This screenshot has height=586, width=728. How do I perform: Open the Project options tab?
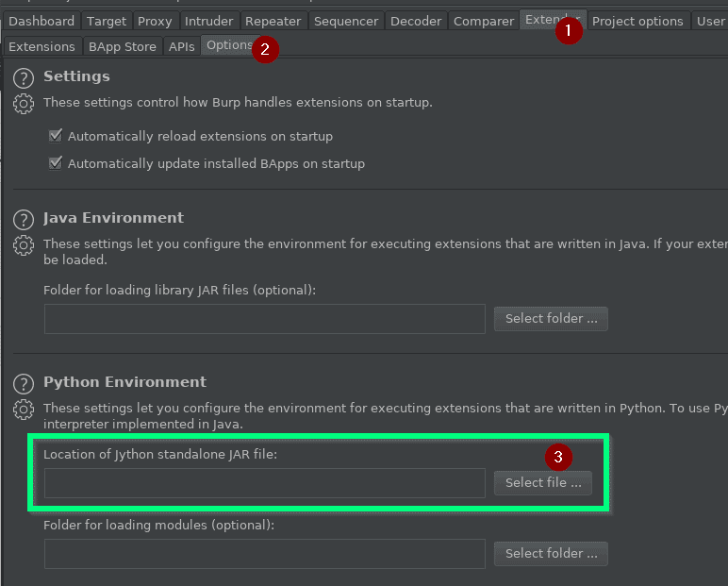coord(637,21)
